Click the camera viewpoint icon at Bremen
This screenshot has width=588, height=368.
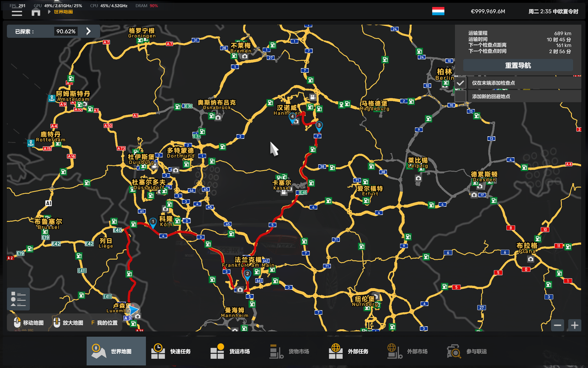coord(245,56)
